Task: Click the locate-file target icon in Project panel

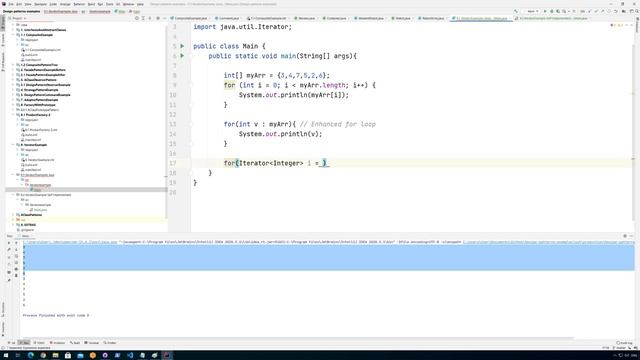Action: (137, 18)
